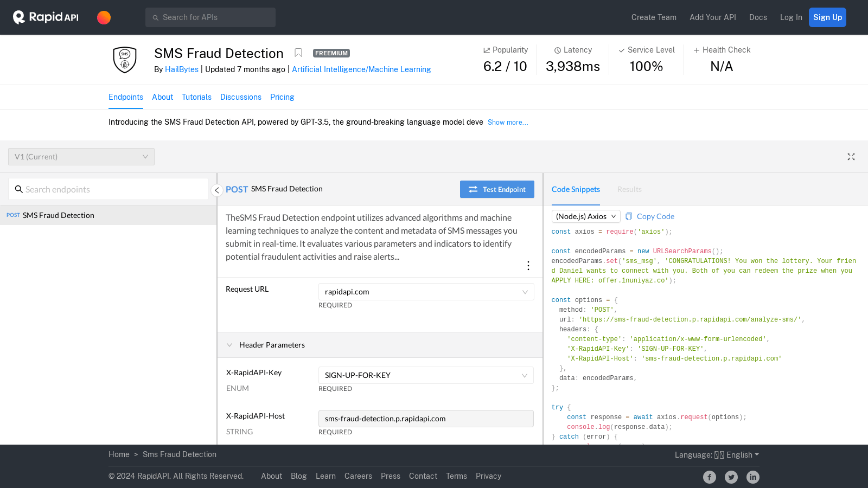Click the Sign Up button
The width and height of the screenshot is (868, 488).
click(827, 17)
